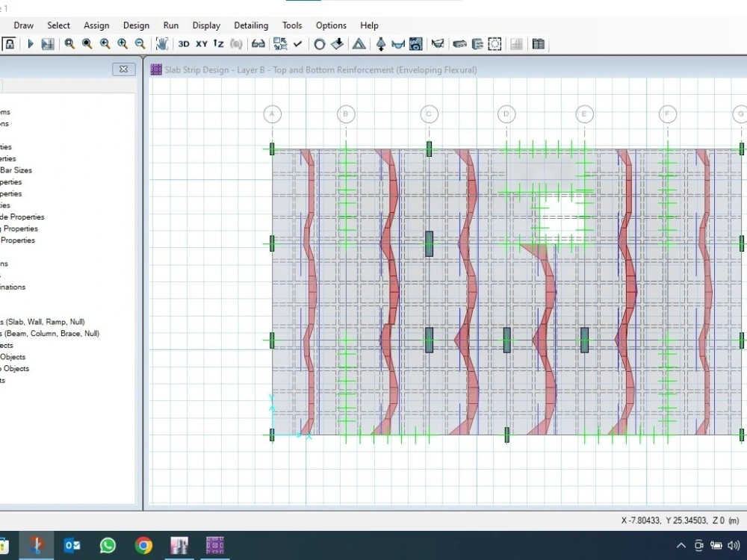The image size is (747, 560).
Task: Click the glasses object shrink toggle icon
Action: coord(258,44)
